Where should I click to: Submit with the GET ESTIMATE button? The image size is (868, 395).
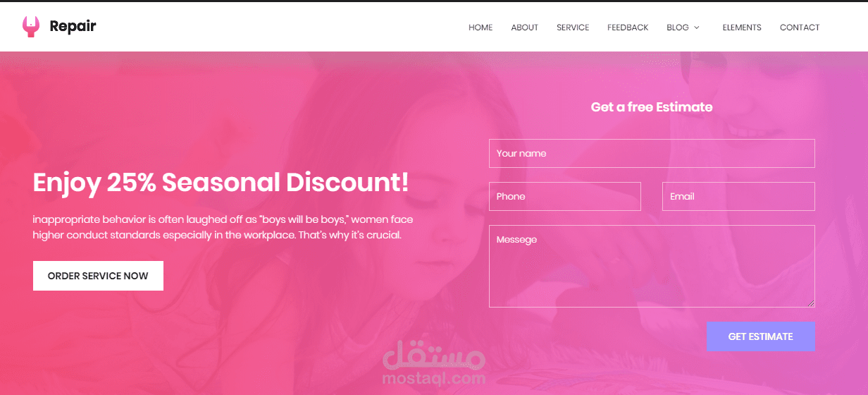[x=761, y=336]
